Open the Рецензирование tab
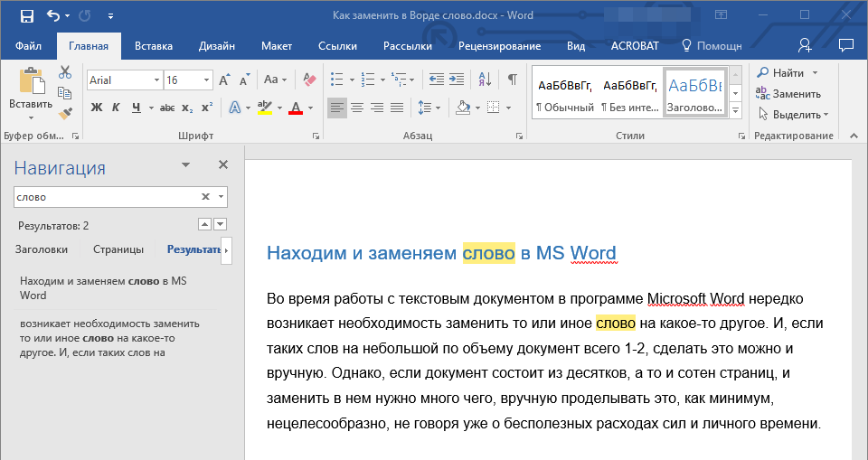868x460 pixels. 499,46
